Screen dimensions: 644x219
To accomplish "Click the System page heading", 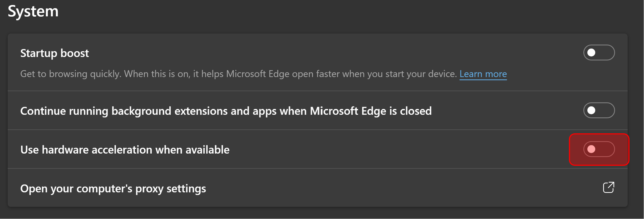I will [33, 11].
